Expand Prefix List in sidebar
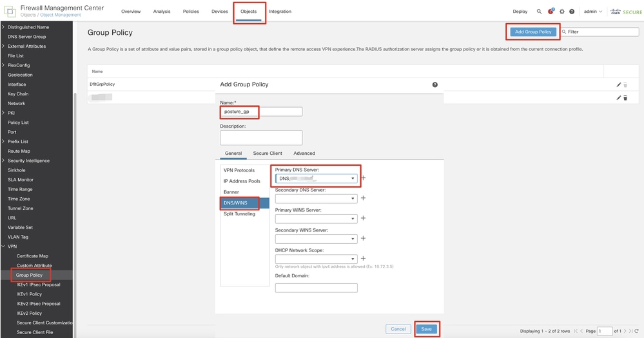Screen dimensions: 644x338 (3, 141)
